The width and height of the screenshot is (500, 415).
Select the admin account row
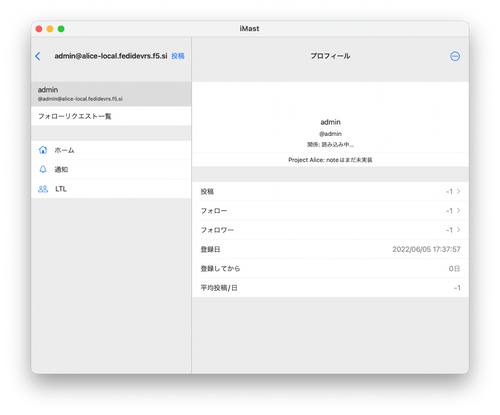[111, 94]
